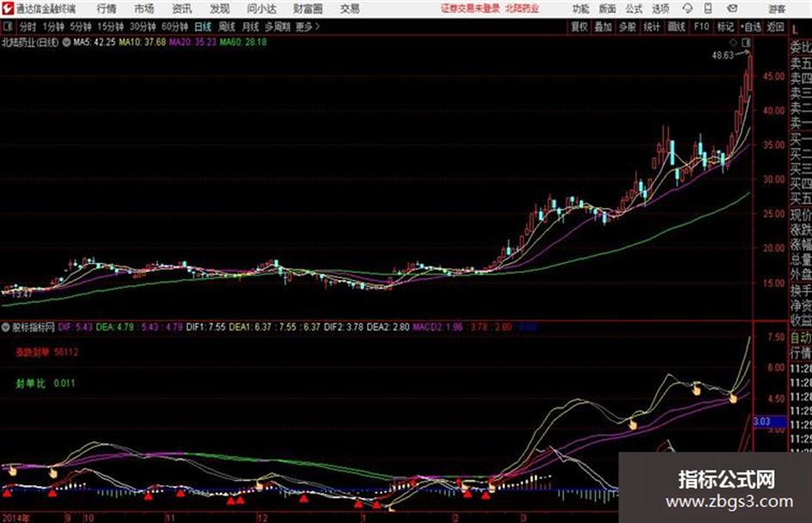812x523 pixels.
Task: Switch to 30分钟 period
Action: point(143,27)
